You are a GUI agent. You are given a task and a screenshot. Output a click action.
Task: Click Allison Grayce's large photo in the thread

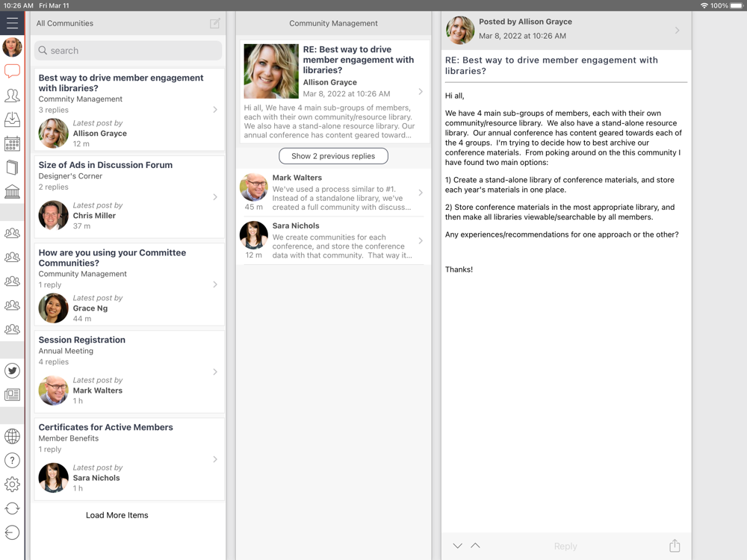click(x=271, y=72)
